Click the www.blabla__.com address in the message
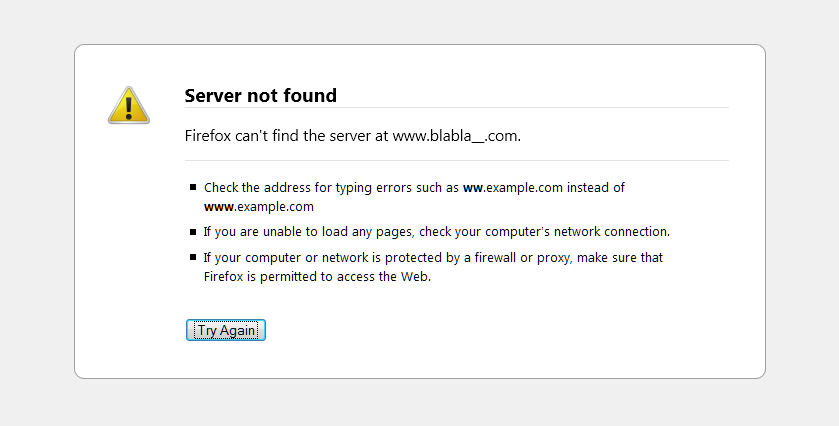The width and height of the screenshot is (839, 426). pos(456,135)
